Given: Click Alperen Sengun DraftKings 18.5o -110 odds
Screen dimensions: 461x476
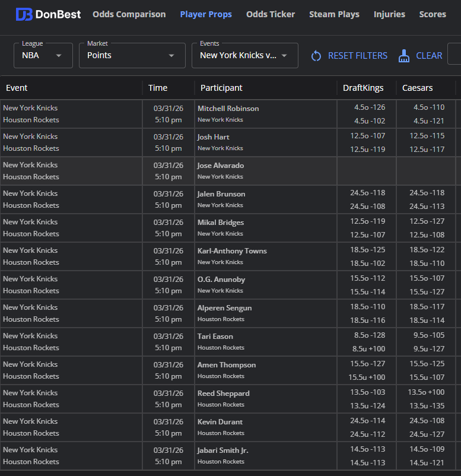Looking at the screenshot, I should click(367, 307).
